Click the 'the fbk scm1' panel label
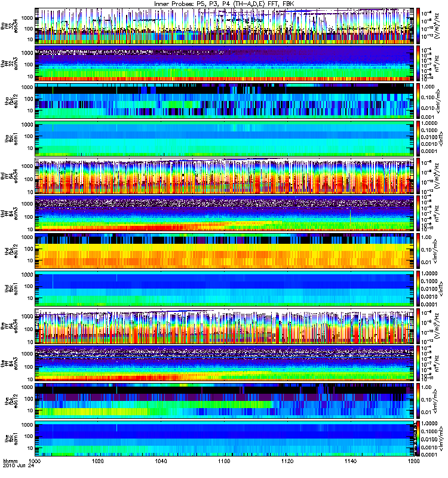The height and width of the screenshot is (478, 448). pyautogui.click(x=11, y=439)
